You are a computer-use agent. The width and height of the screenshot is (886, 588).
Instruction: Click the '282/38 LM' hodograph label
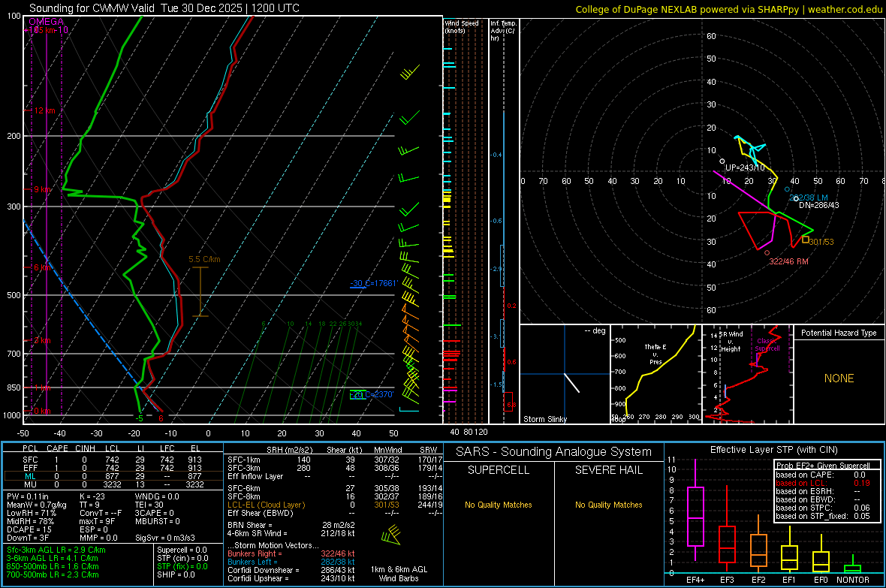tap(809, 198)
